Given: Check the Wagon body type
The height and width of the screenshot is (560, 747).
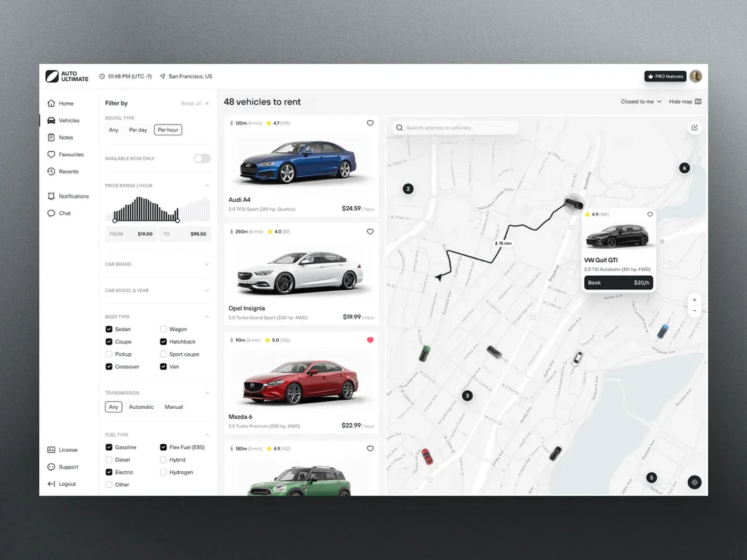Looking at the screenshot, I should point(163,329).
